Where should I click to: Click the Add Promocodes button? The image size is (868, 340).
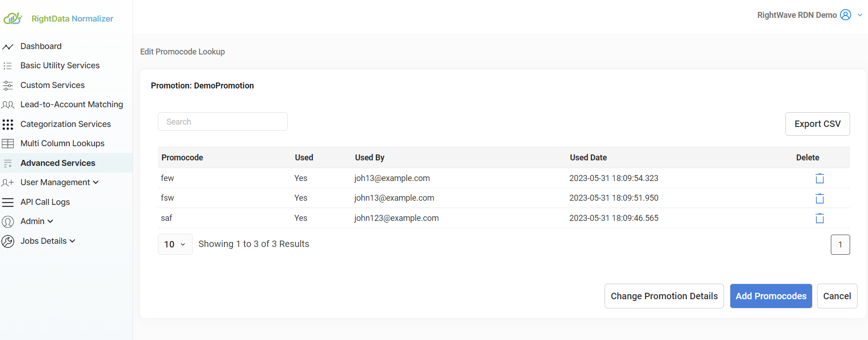point(771,296)
